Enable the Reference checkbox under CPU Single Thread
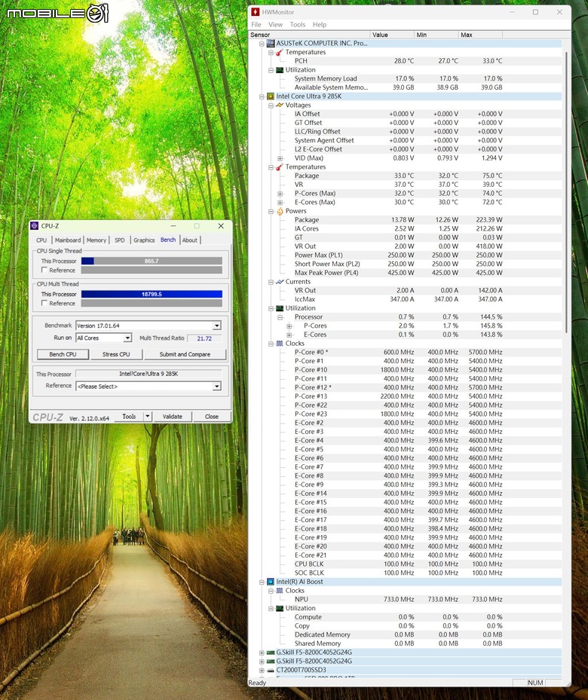588x700 pixels. point(45,270)
